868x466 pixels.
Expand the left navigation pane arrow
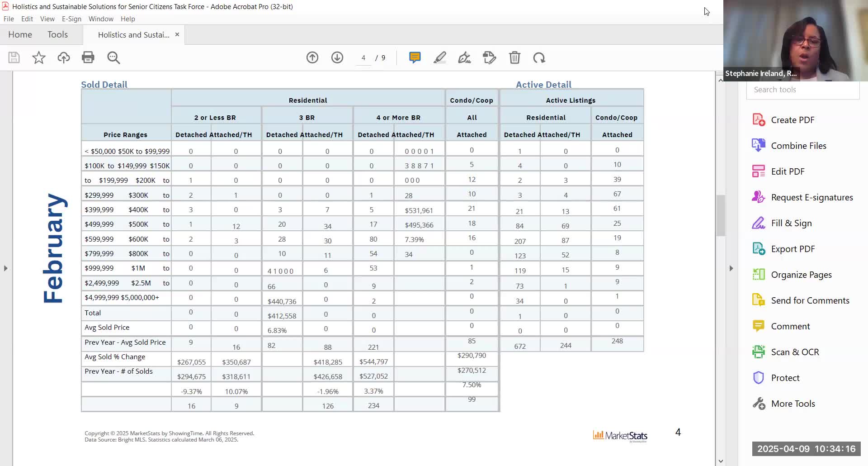pyautogui.click(x=5, y=268)
